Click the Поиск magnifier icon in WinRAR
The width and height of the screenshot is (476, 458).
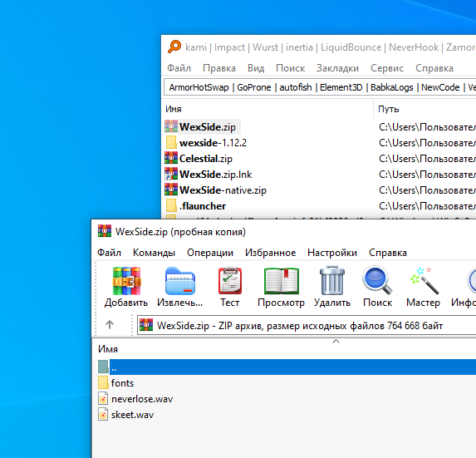(x=377, y=280)
